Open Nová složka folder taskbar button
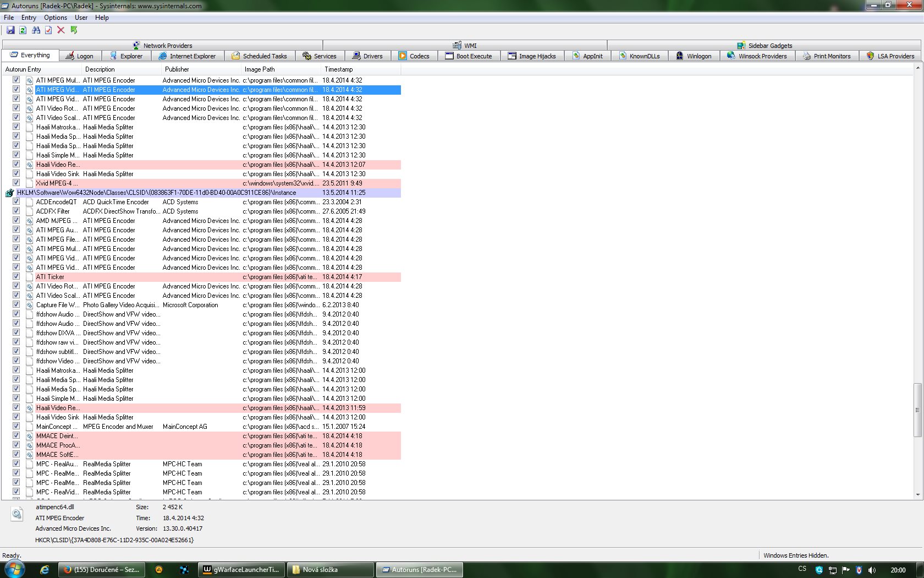The width and height of the screenshot is (924, 578). pyautogui.click(x=330, y=570)
